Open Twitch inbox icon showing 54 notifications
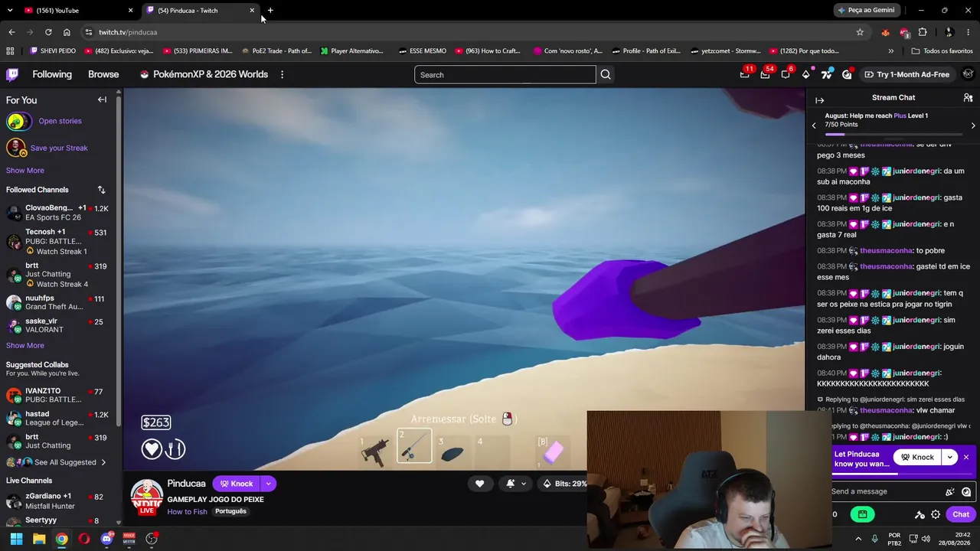 pos(766,74)
